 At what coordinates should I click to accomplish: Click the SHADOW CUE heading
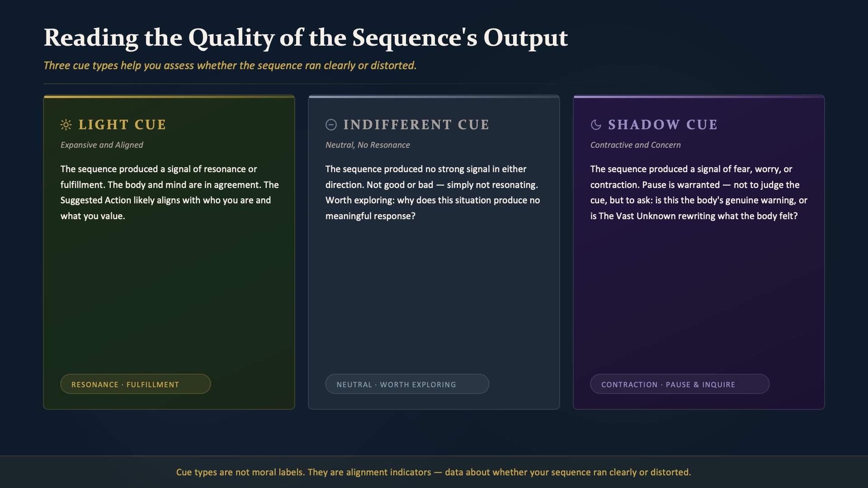point(663,125)
